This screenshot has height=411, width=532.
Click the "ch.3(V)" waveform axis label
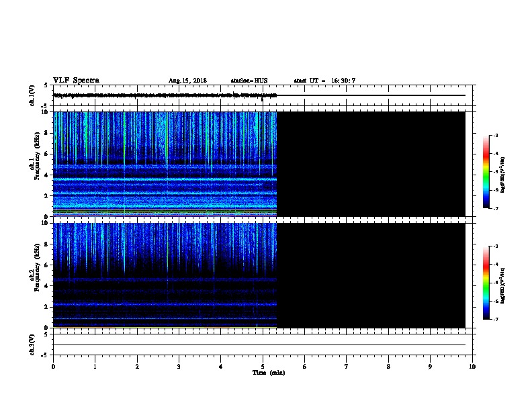pyautogui.click(x=32, y=345)
